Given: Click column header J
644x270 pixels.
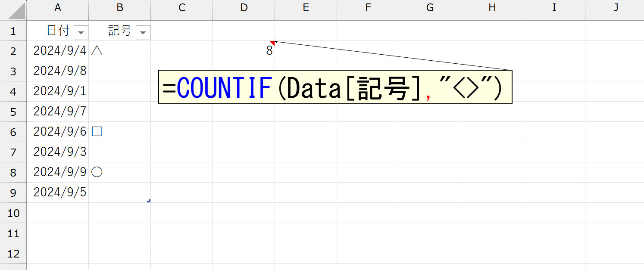Looking at the screenshot, I should point(616,8).
